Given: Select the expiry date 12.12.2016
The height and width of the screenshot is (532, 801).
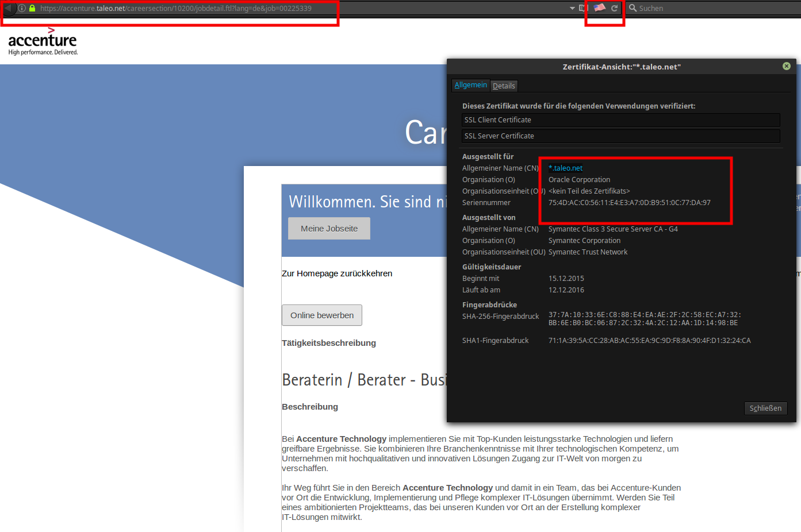Looking at the screenshot, I should pyautogui.click(x=566, y=290).
